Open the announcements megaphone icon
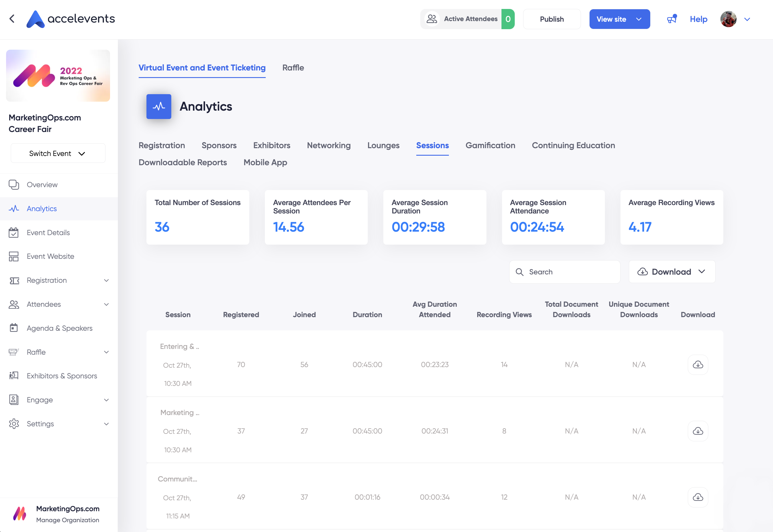The height and width of the screenshot is (532, 773). tap(671, 19)
